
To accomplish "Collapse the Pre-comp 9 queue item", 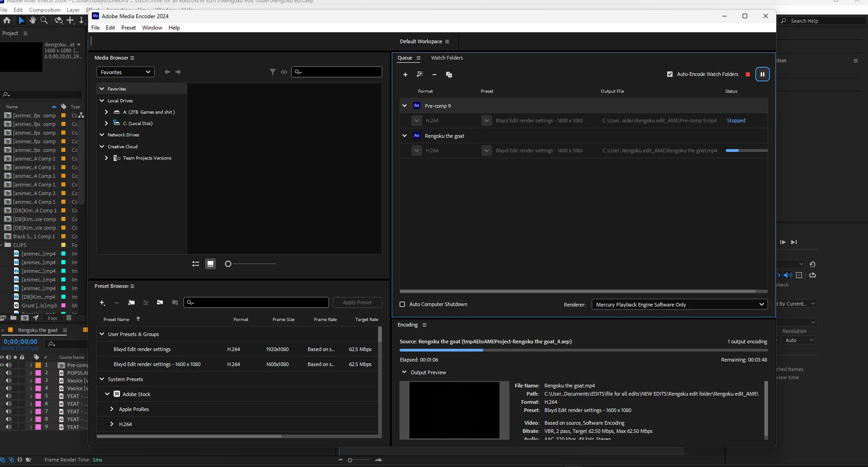I will [x=404, y=106].
